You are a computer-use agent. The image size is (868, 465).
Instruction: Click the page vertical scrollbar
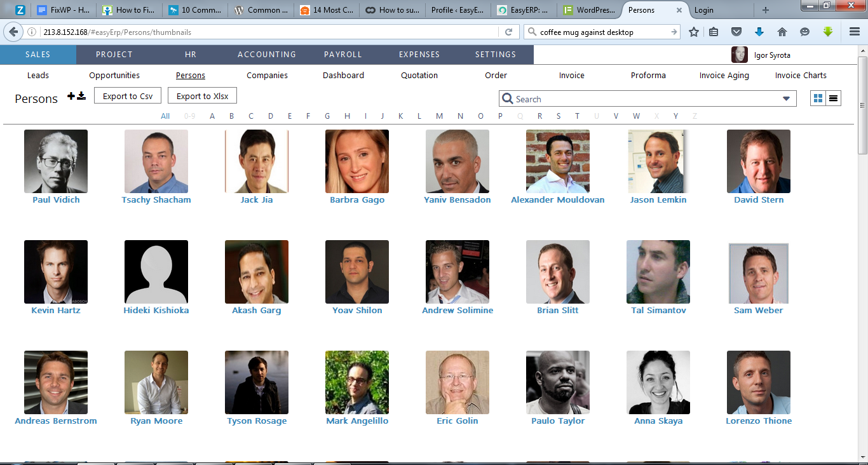[x=862, y=104]
